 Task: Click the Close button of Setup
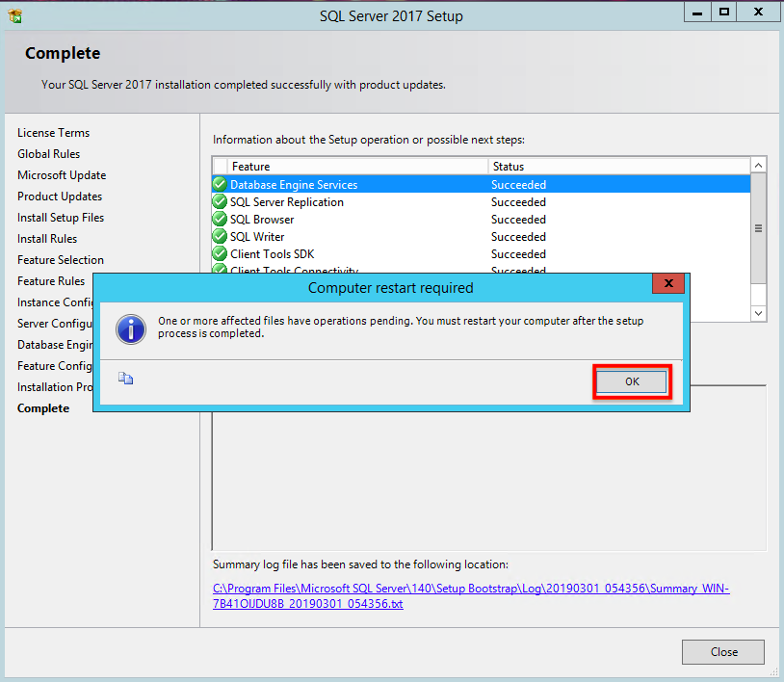(723, 652)
